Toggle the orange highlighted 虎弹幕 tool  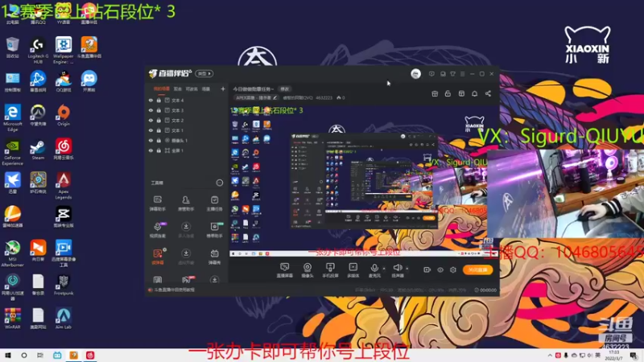click(x=158, y=257)
